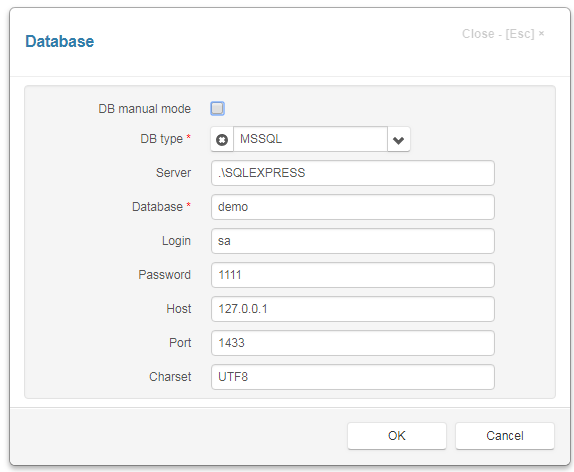Click the DB manual mode label
The width and height of the screenshot is (574, 472).
[x=145, y=109]
